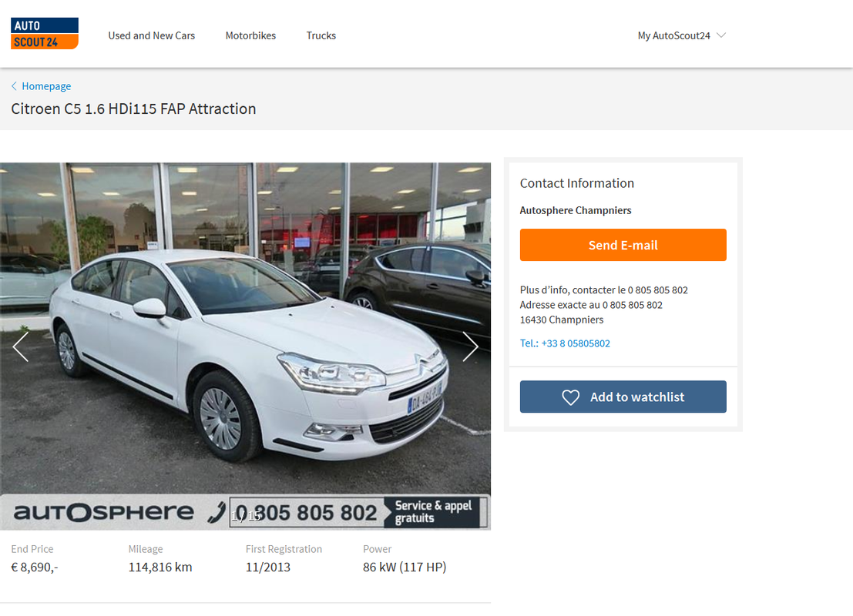Expand the My AutoScout24 dropdown chevron

[721, 35]
